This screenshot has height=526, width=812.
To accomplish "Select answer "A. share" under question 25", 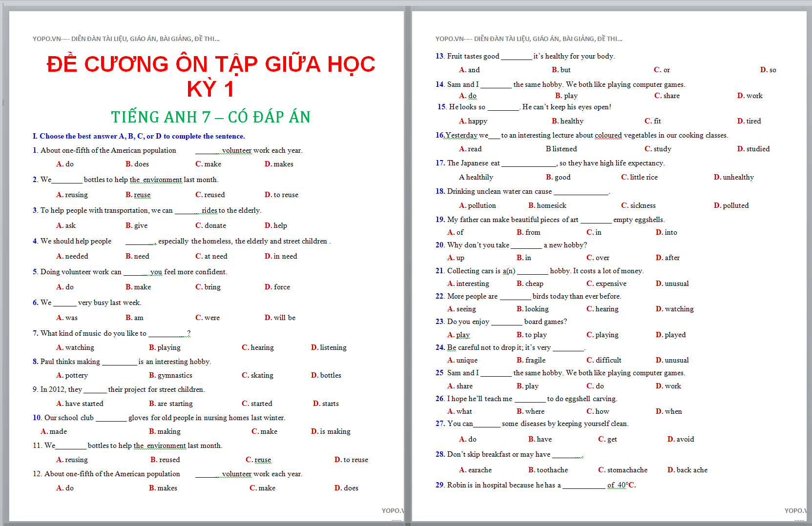I will [x=460, y=386].
